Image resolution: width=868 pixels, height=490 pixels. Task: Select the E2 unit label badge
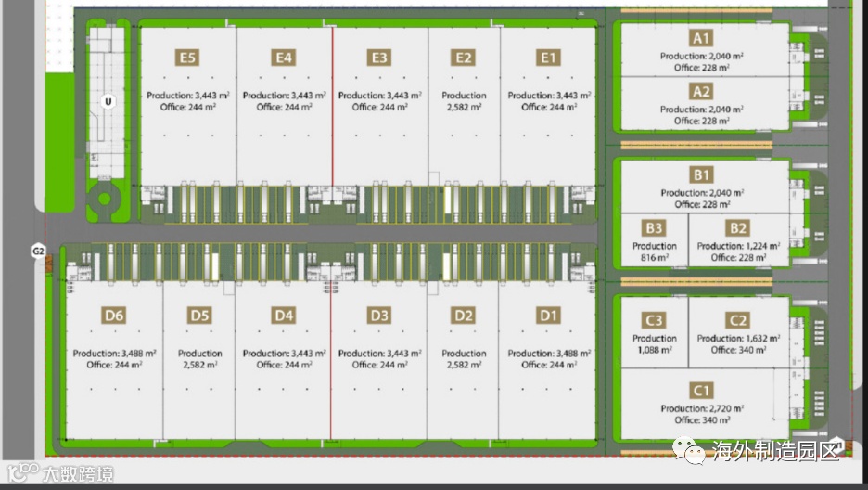(x=464, y=58)
